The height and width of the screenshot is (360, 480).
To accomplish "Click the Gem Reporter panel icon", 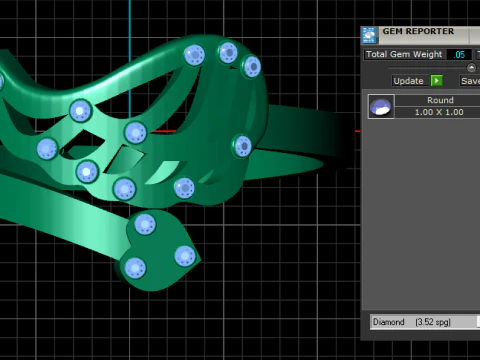I will tap(369, 35).
